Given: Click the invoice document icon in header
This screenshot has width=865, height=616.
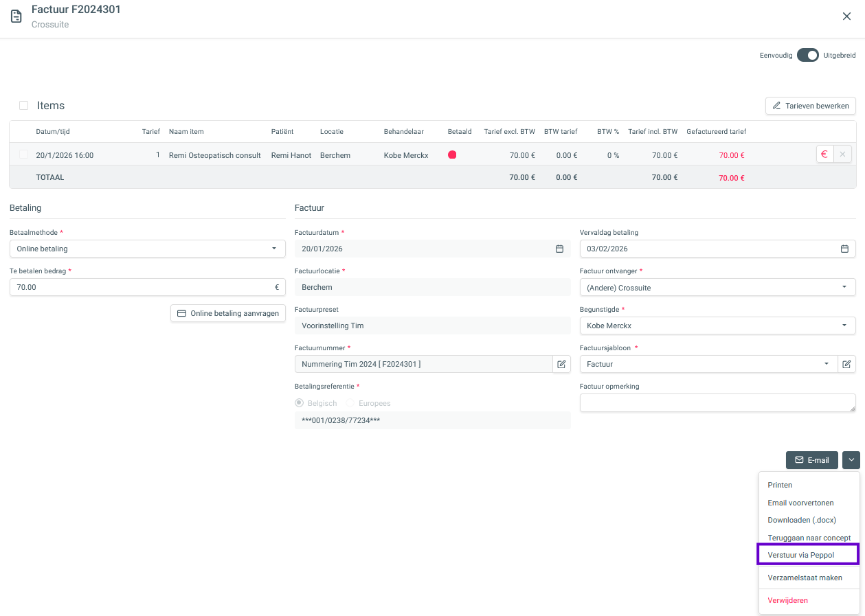Looking at the screenshot, I should pos(16,16).
